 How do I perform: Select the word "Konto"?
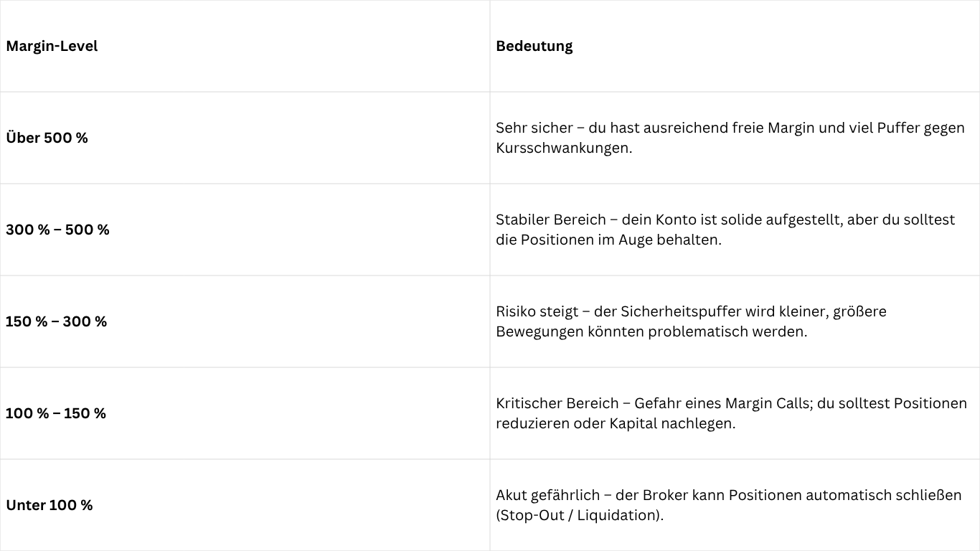click(673, 220)
